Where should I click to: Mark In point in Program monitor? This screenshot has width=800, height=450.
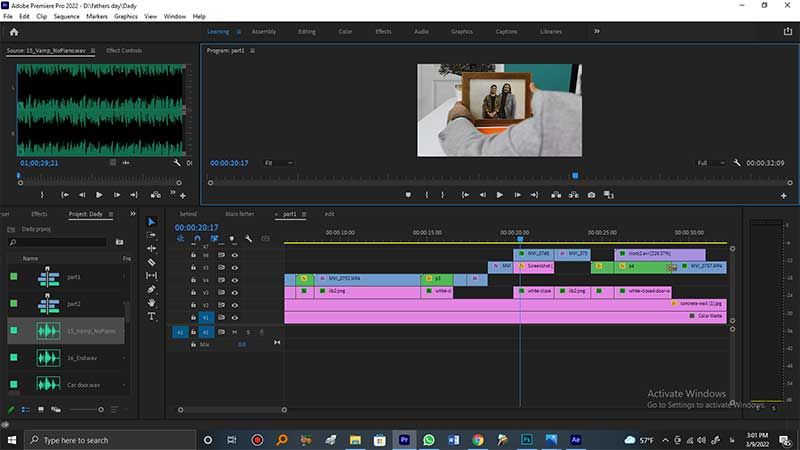click(427, 195)
